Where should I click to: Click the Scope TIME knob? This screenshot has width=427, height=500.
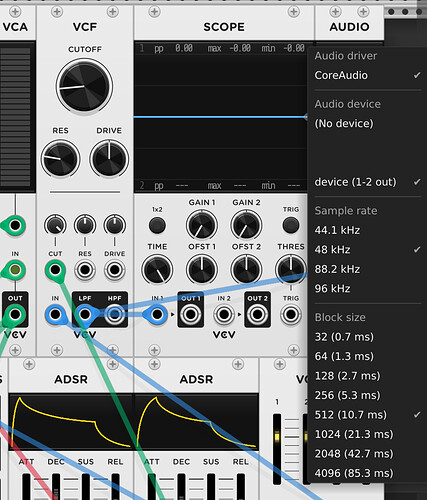coord(157,270)
